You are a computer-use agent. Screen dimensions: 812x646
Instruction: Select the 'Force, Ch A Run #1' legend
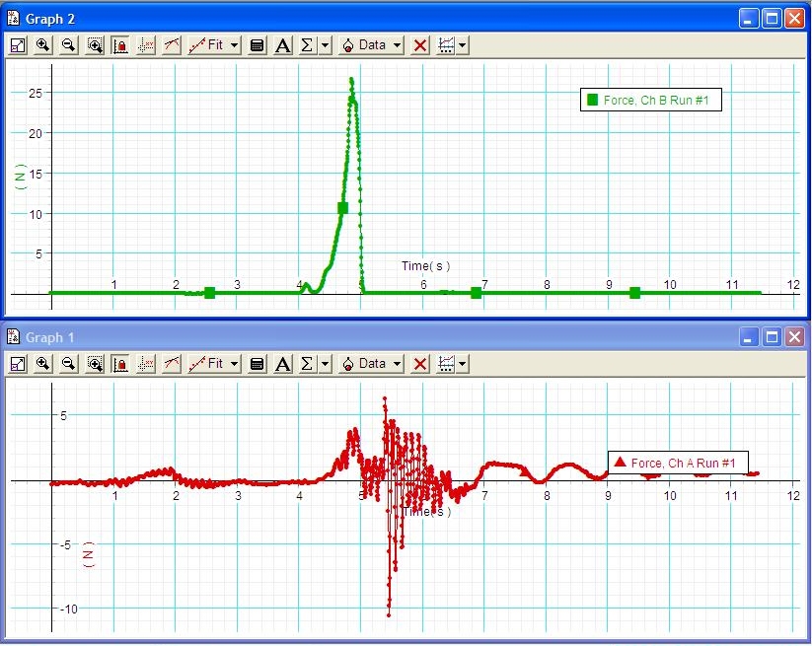pos(678,463)
